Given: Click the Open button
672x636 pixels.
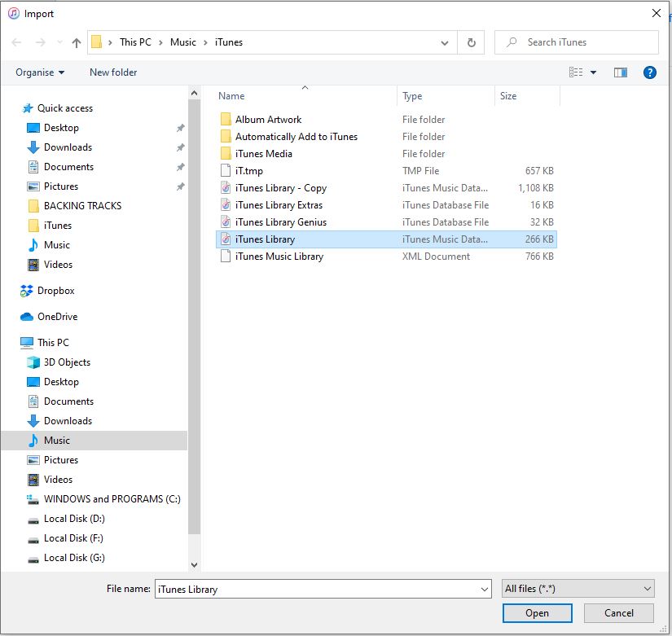Looking at the screenshot, I should coord(537,613).
